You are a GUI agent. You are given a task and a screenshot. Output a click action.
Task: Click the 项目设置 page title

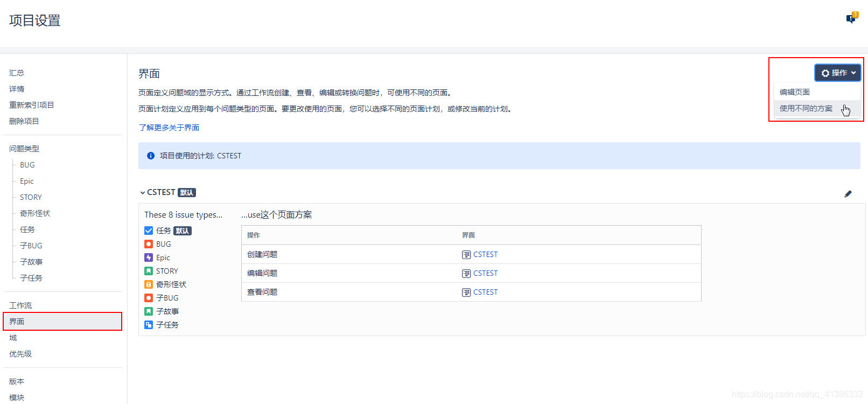[x=35, y=20]
